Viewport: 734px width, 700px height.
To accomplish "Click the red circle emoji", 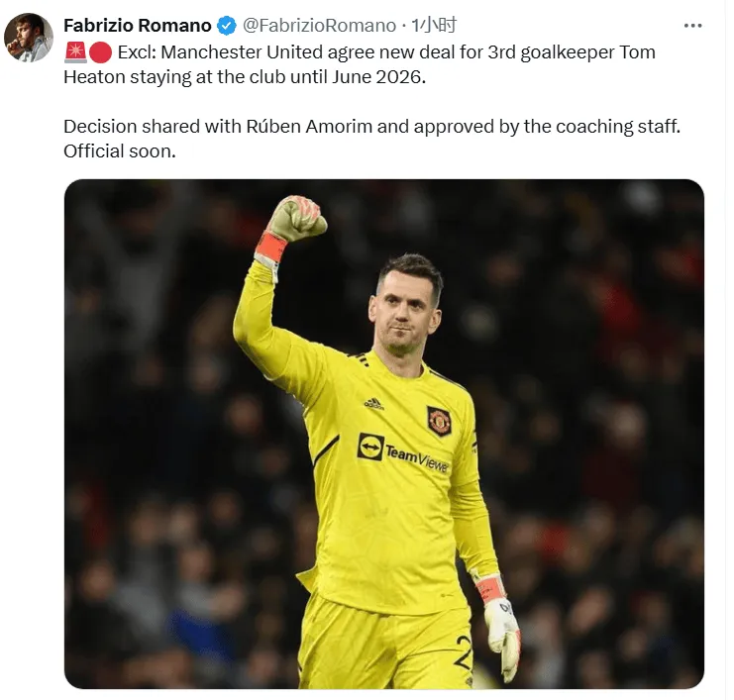I will [x=100, y=52].
